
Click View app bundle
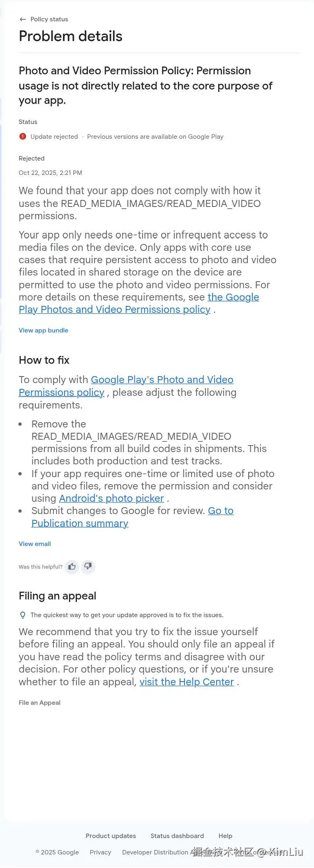tap(44, 330)
